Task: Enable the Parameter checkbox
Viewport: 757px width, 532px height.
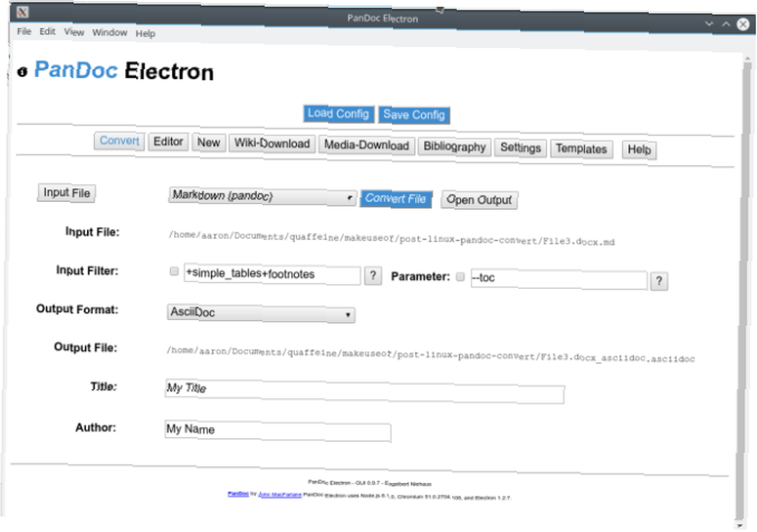Action: (460, 277)
